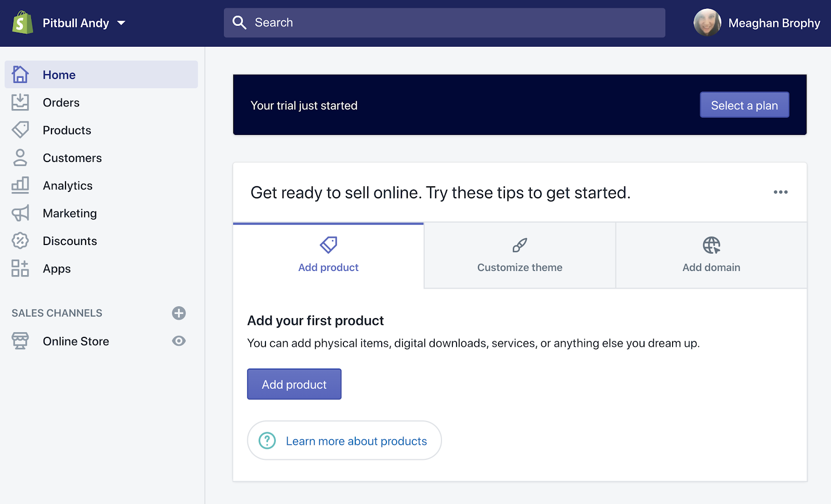Click the Select a plan button
This screenshot has height=504, width=831.
(744, 104)
